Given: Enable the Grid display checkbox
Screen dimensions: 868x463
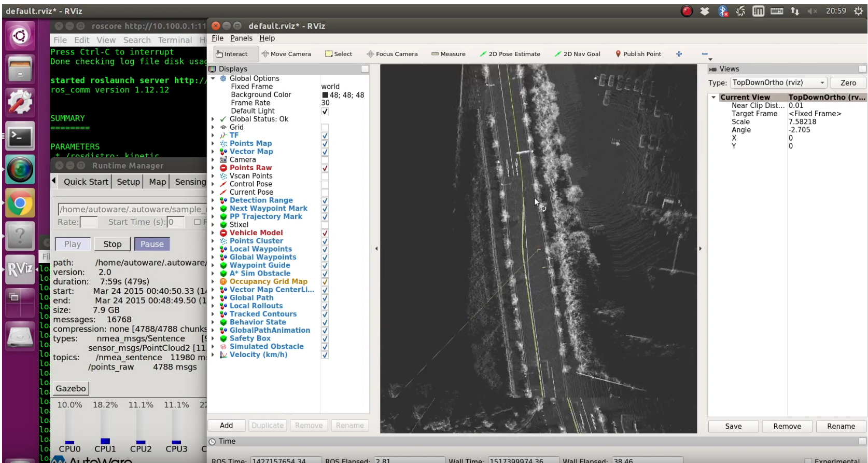Looking at the screenshot, I should 325,127.
